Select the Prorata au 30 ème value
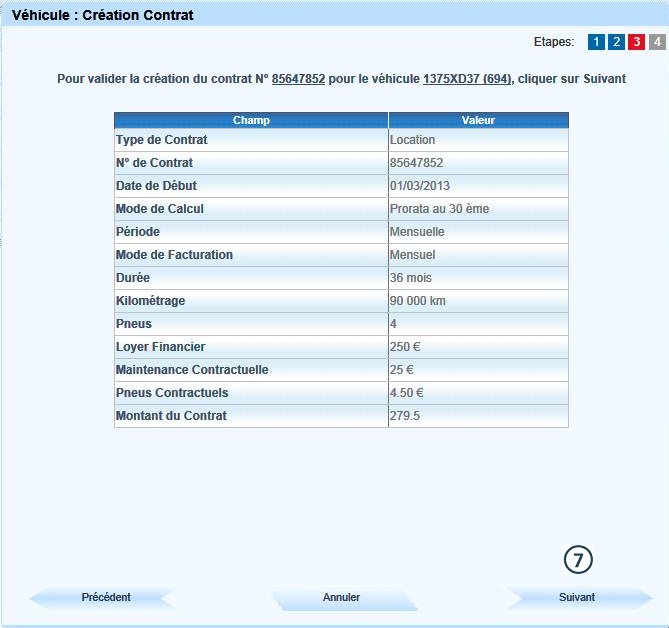This screenshot has height=628, width=669. click(x=439, y=209)
